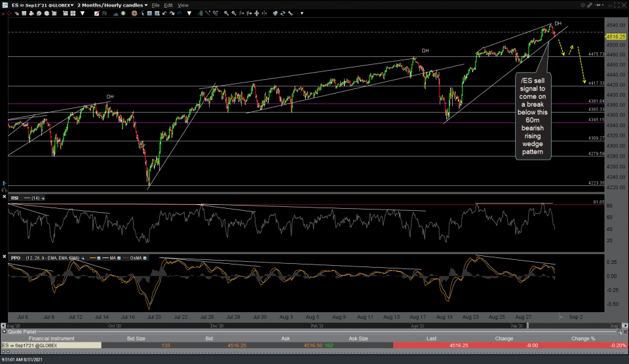Click the printer icon in the toolbar
629x364 pixels.
tap(31, 13)
